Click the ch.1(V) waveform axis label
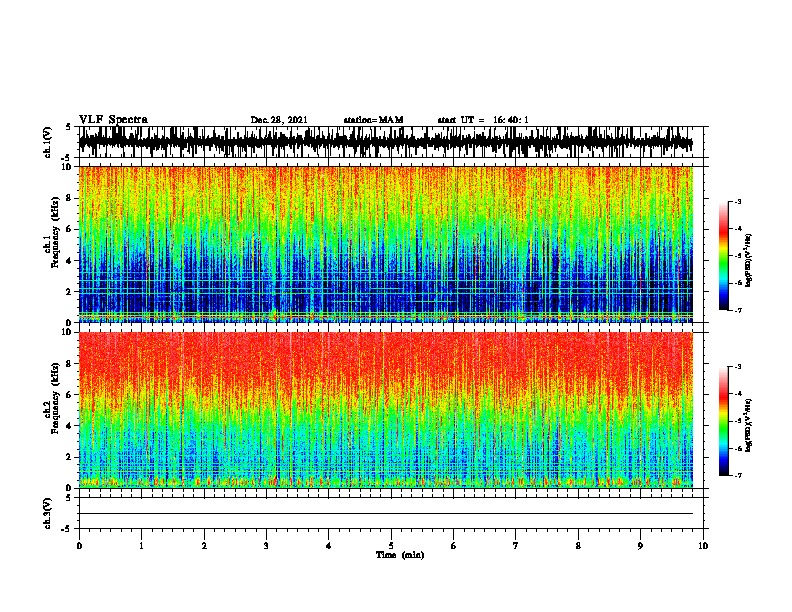792x612 pixels. click(47, 142)
